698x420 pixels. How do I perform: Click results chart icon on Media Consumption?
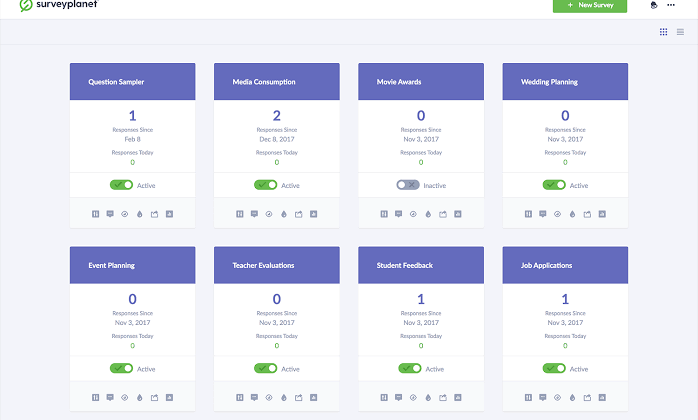point(313,214)
